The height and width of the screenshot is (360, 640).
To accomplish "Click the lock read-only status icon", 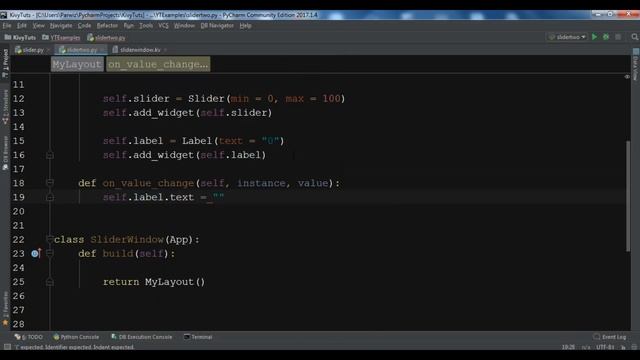I will (x=623, y=347).
